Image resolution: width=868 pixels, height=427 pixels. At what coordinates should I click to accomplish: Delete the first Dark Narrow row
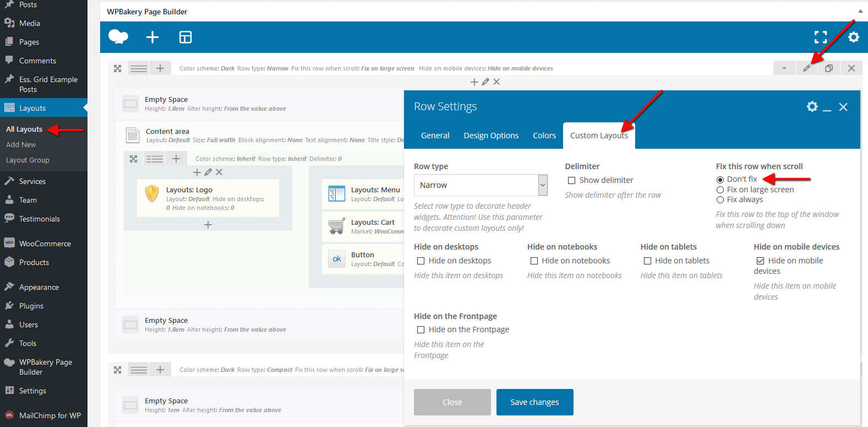pyautogui.click(x=851, y=68)
